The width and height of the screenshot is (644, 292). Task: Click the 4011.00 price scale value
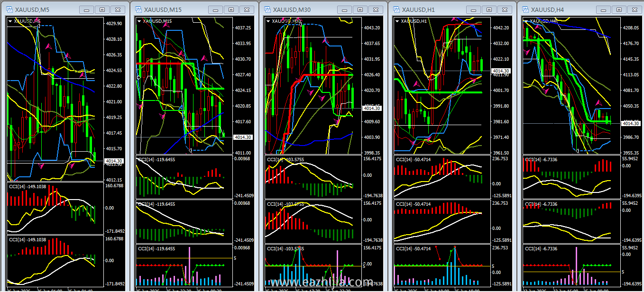242,153
